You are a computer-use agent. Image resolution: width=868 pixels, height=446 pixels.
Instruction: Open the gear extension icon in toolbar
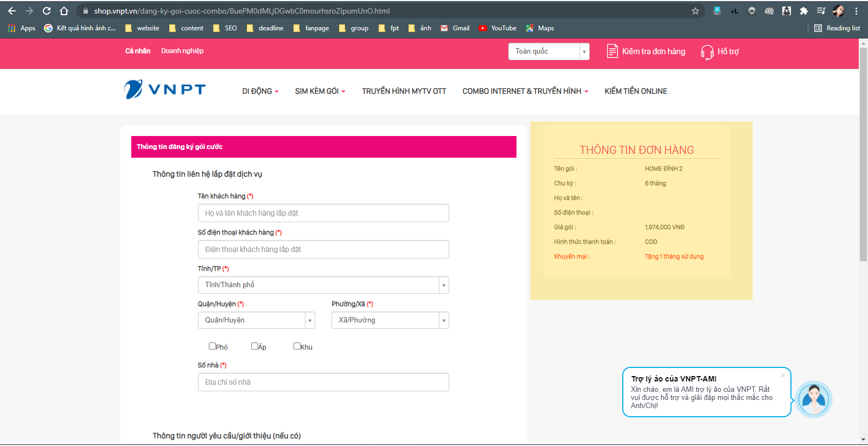[752, 11]
